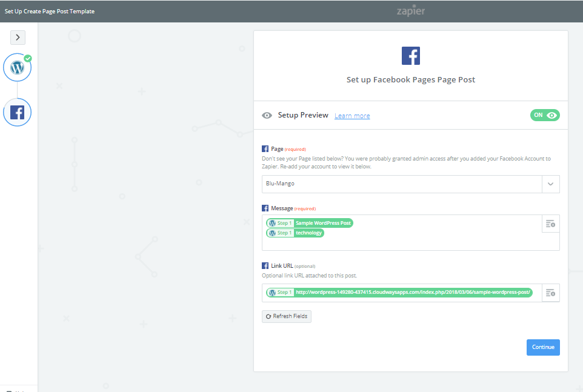Click the refresh icon inside Refresh Fields
Screen dimensions: 583x392
pyautogui.click(x=268, y=316)
